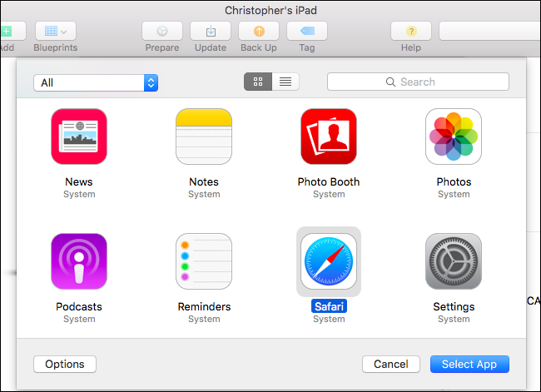Click the empty toolbar search box at top right
Screen dimensions: 541x392
click(x=490, y=31)
